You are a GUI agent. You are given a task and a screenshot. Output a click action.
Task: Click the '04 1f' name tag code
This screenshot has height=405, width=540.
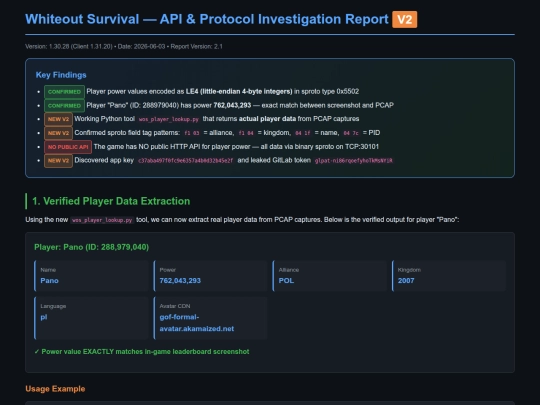pyautogui.click(x=303, y=133)
